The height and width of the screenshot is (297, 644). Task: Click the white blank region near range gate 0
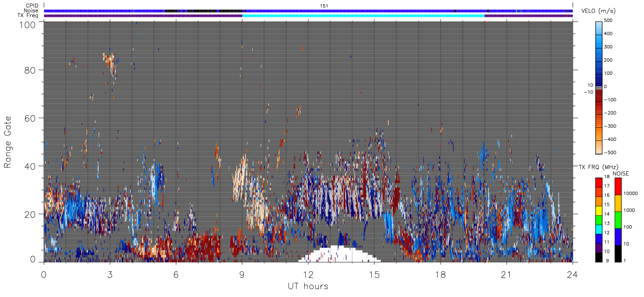coord(341,255)
